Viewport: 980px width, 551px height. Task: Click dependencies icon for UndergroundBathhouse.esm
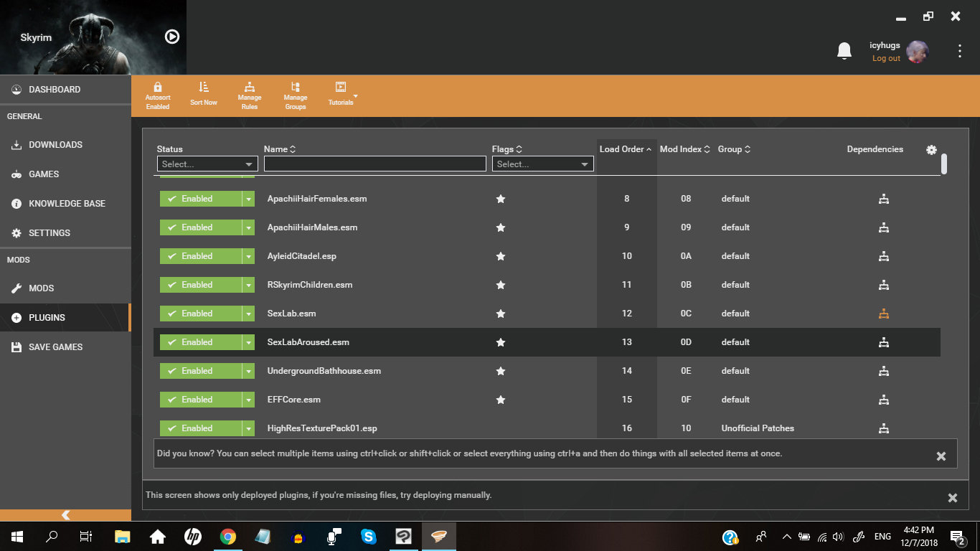884,371
